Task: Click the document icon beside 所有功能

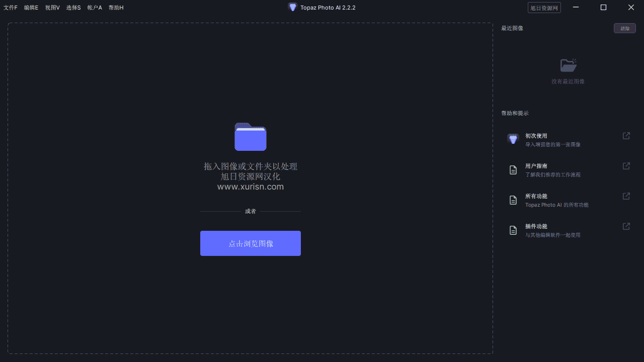Action: [x=513, y=200]
